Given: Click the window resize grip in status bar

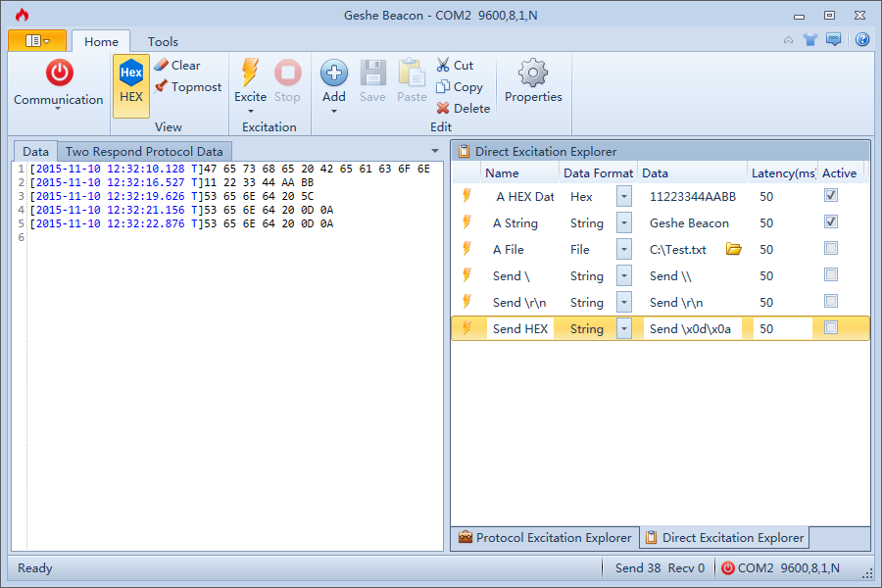Looking at the screenshot, I should 867,573.
